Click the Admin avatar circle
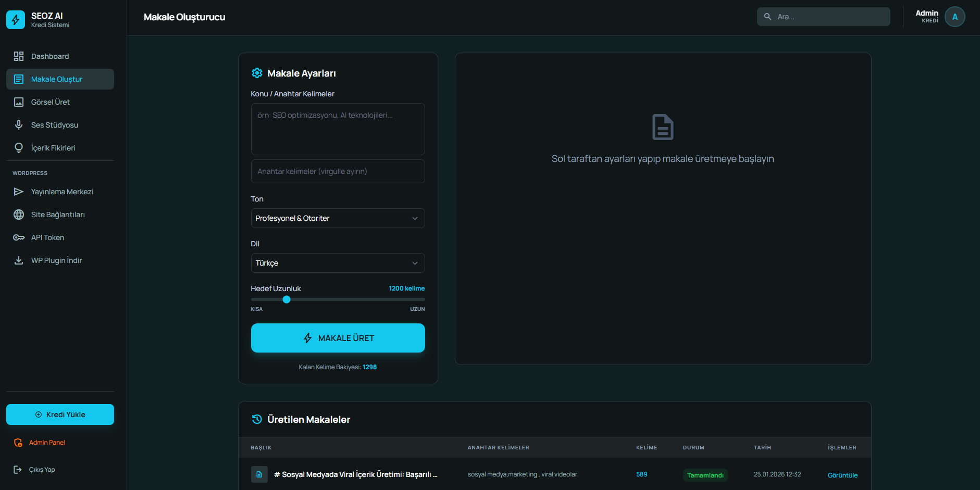Image resolution: width=980 pixels, height=490 pixels. (x=954, y=17)
